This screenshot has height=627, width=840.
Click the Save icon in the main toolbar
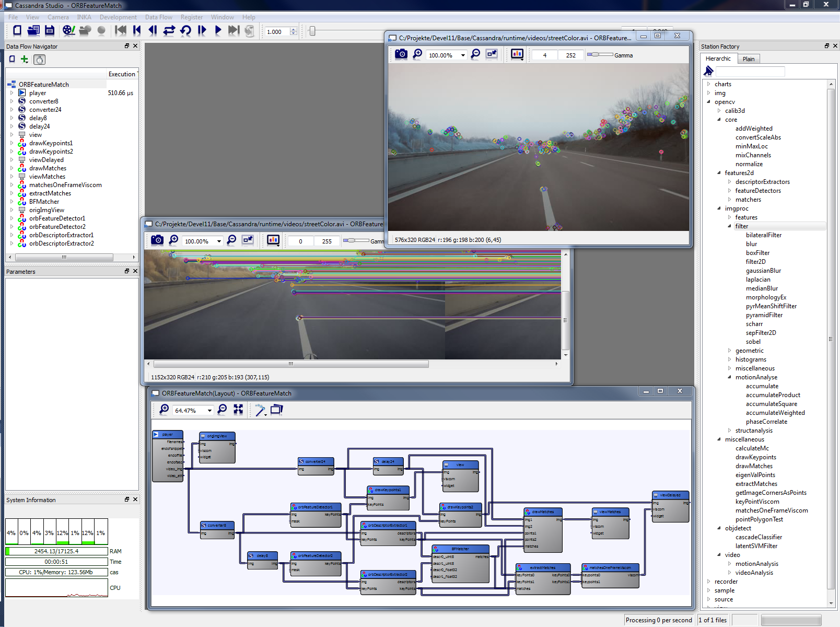click(49, 30)
